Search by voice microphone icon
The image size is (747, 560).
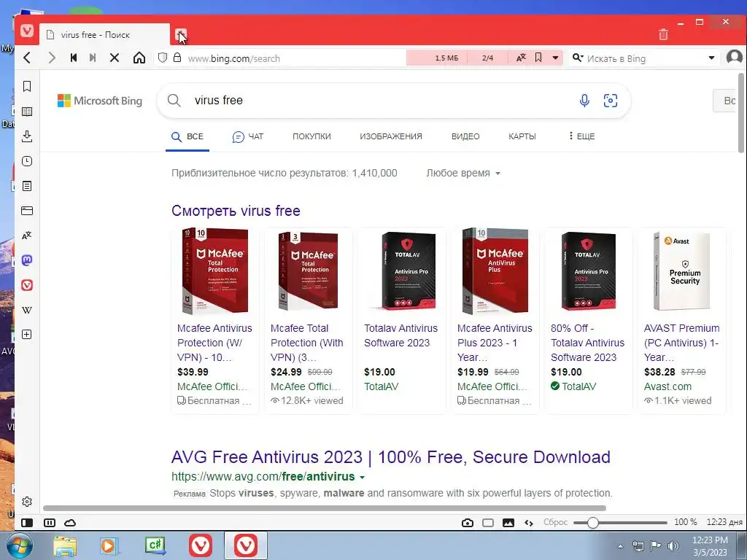tap(584, 101)
